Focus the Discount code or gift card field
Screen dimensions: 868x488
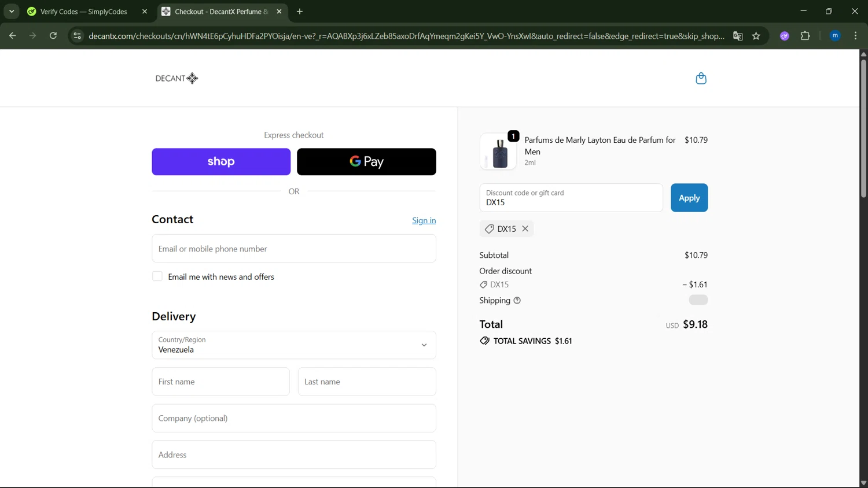coord(571,198)
